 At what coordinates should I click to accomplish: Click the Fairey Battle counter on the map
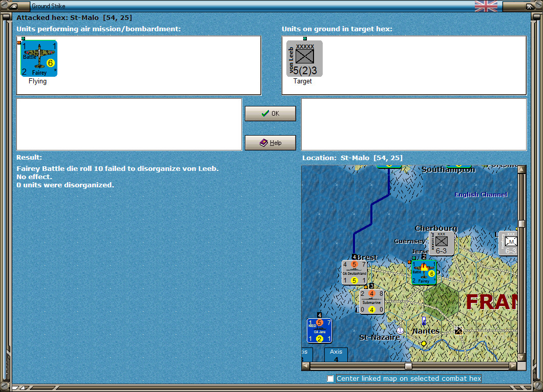pyautogui.click(x=424, y=273)
